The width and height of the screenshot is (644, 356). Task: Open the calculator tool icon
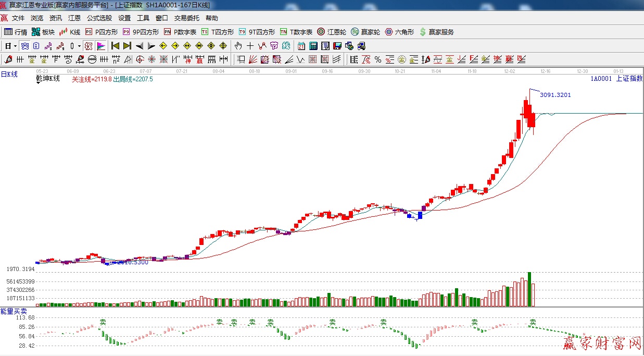[313, 46]
